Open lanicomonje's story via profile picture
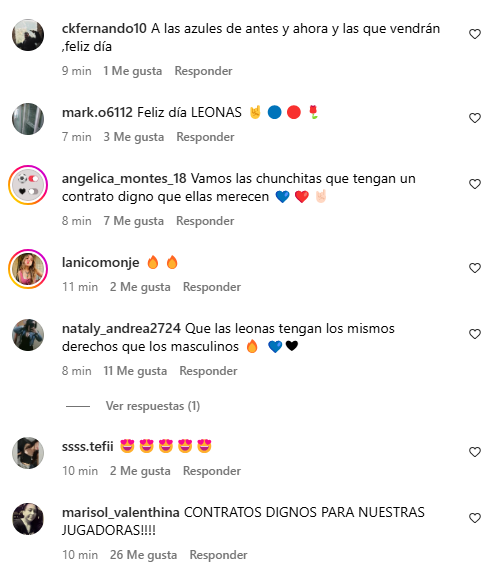The width and height of the screenshot is (488, 577). [28, 269]
